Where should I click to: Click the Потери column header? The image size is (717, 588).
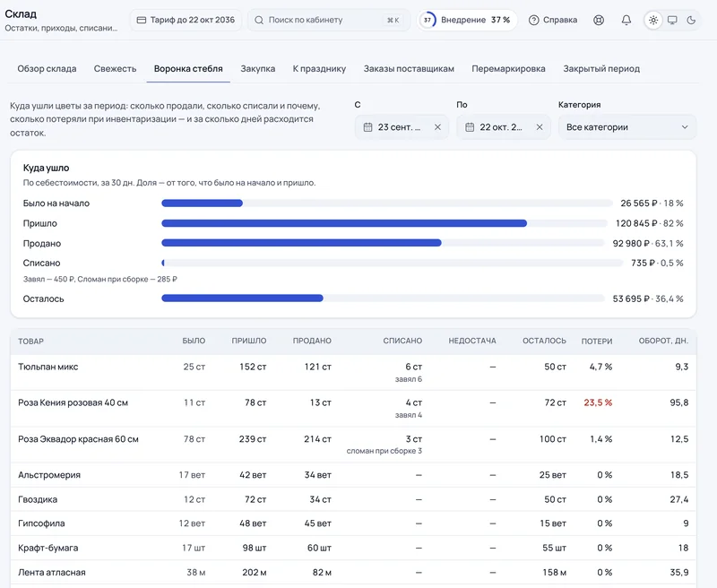[597, 342]
